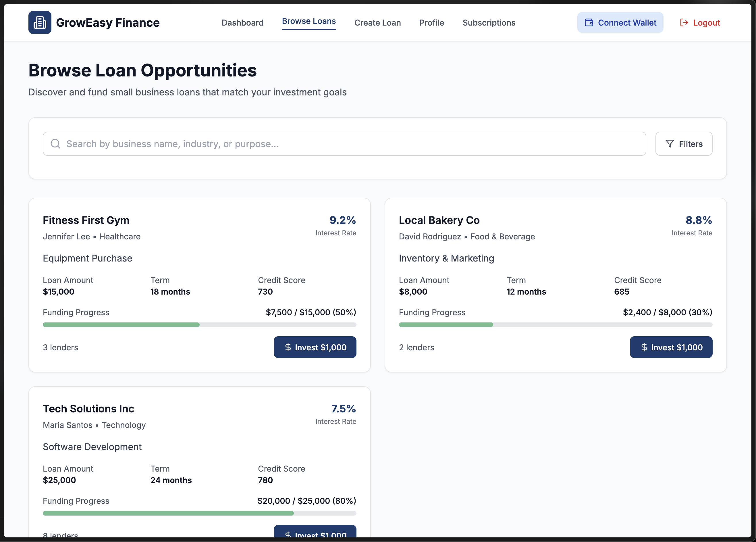Select the Browse Loans tab
Image resolution: width=756 pixels, height=542 pixels.
pos(309,21)
